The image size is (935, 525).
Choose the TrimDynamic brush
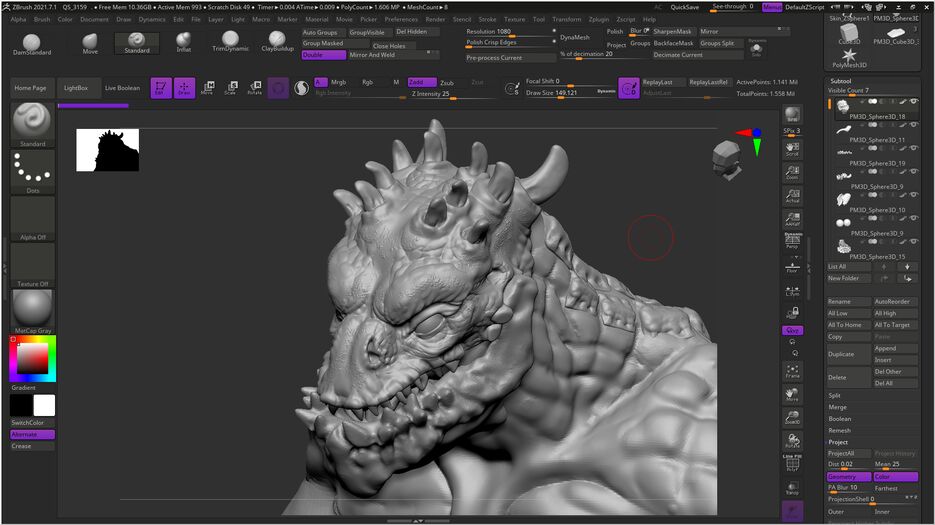point(230,42)
